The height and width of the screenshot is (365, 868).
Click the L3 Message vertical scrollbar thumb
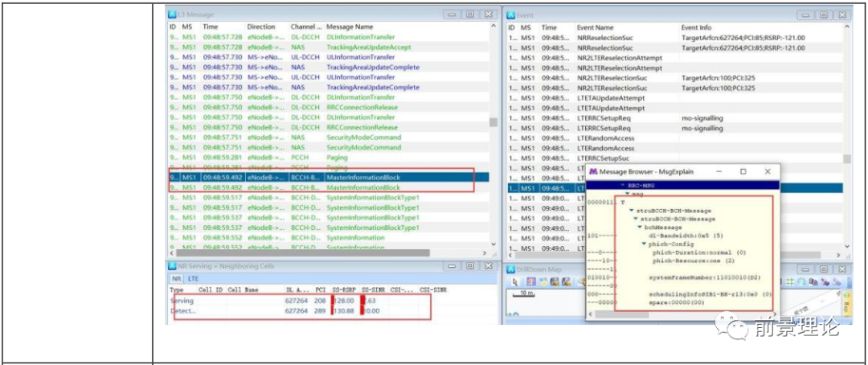tap(493, 122)
